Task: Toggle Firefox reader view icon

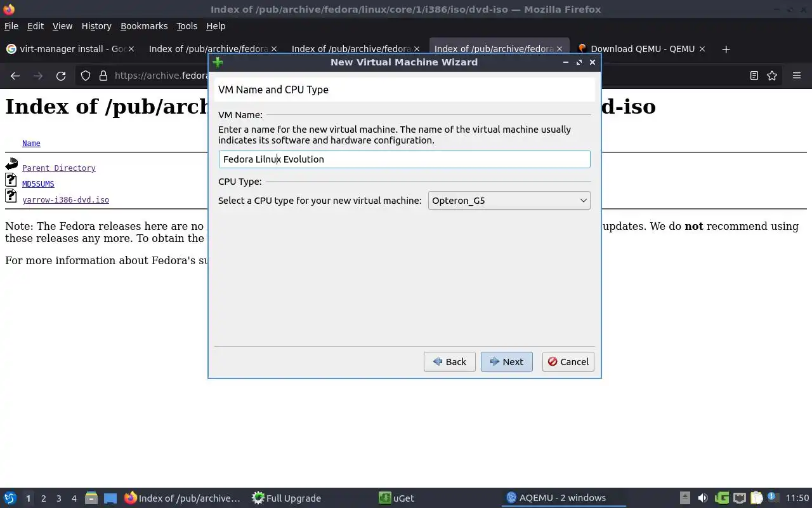Action: click(x=754, y=76)
